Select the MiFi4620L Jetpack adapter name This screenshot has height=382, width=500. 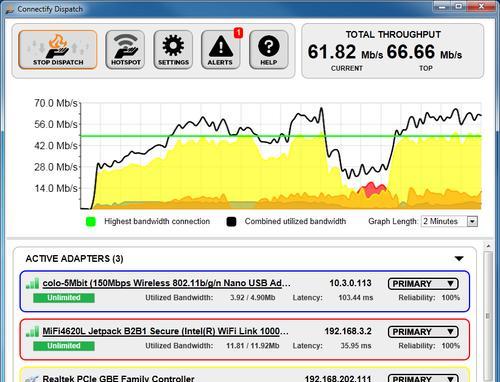(x=165, y=331)
